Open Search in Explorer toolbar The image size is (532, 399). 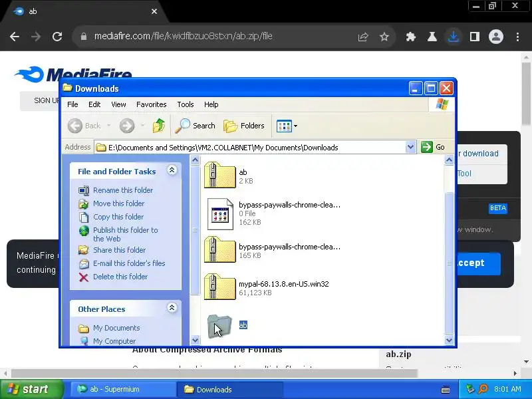click(195, 126)
